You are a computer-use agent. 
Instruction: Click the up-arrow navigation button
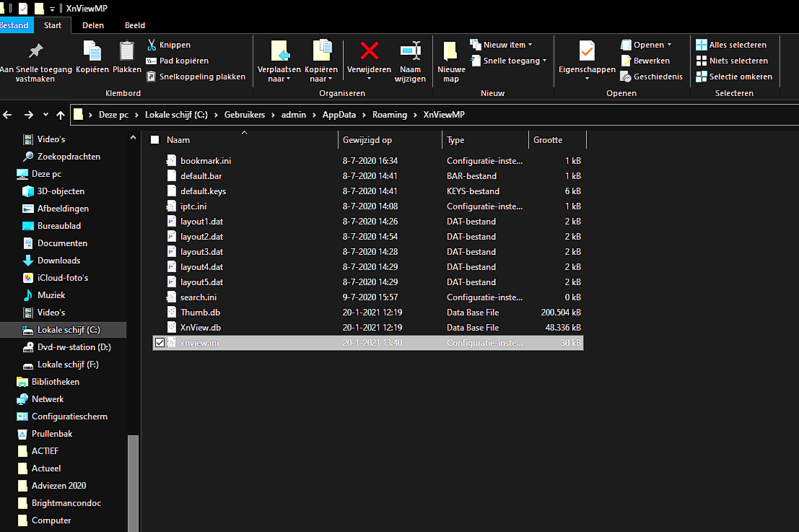point(61,115)
